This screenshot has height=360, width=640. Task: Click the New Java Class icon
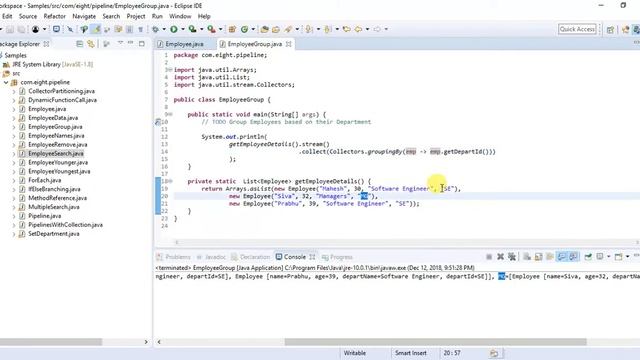tap(244, 29)
